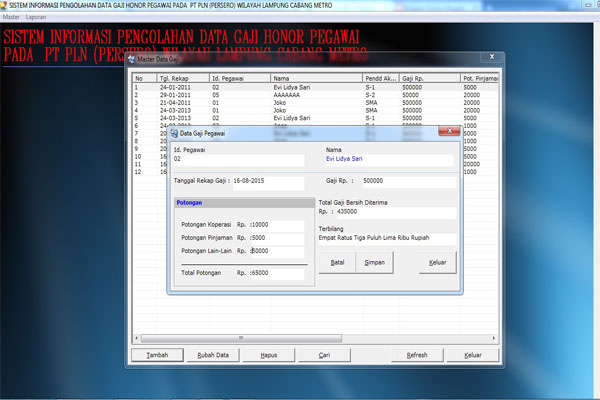Click the Refresh button

[x=417, y=355]
